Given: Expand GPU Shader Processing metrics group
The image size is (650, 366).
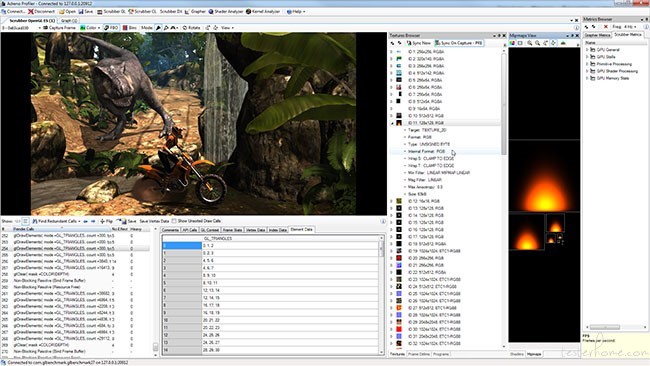Looking at the screenshot, I should [x=587, y=71].
